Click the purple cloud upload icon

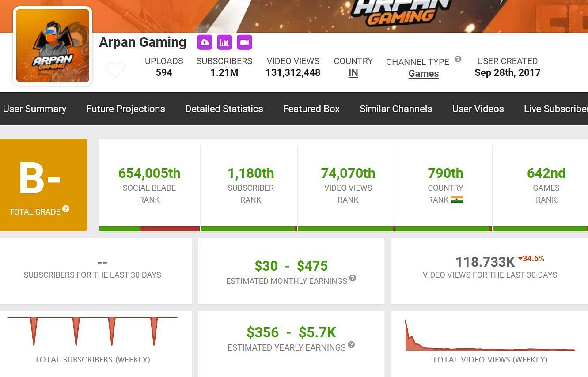205,42
